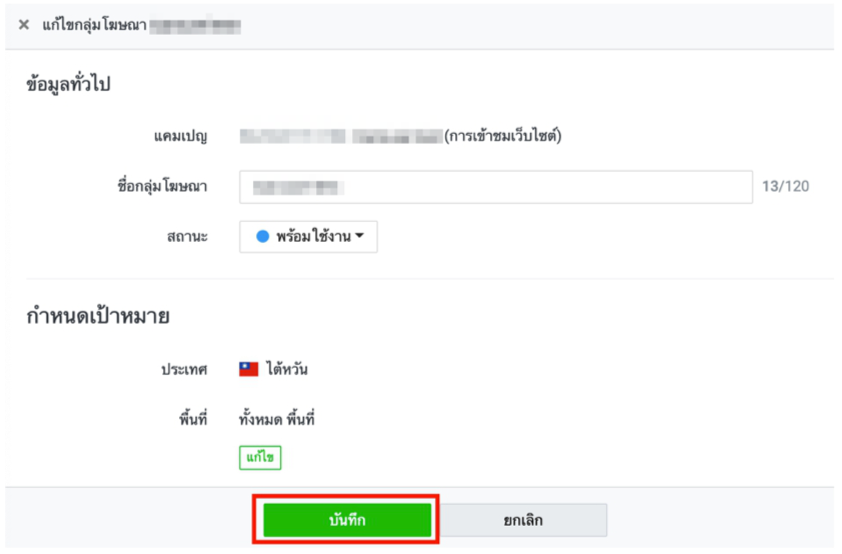Image resolution: width=842 pixels, height=554 pixels.
Task: Focus the ชื่อกลุ่มโฆษณา name input field
Action: [496, 187]
